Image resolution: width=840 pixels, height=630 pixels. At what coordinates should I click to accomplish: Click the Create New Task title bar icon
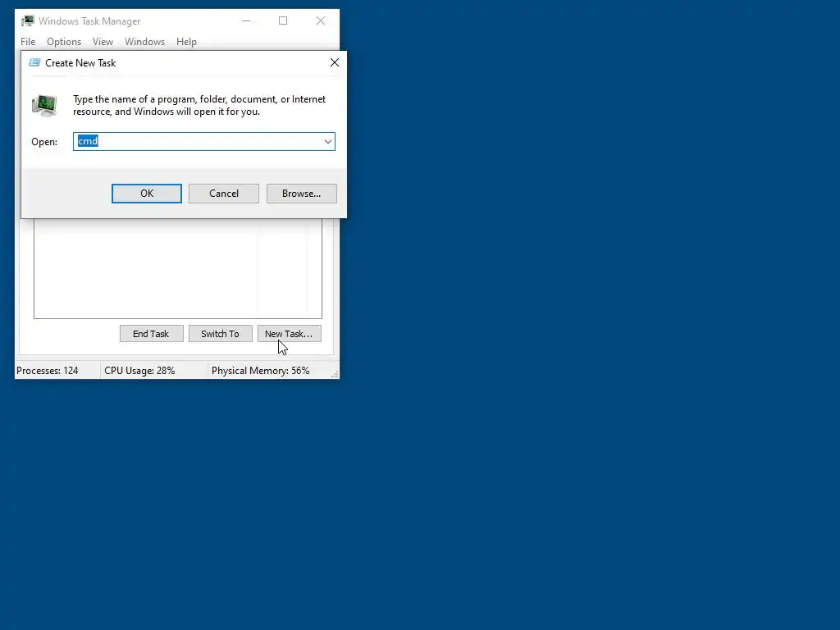click(34, 62)
